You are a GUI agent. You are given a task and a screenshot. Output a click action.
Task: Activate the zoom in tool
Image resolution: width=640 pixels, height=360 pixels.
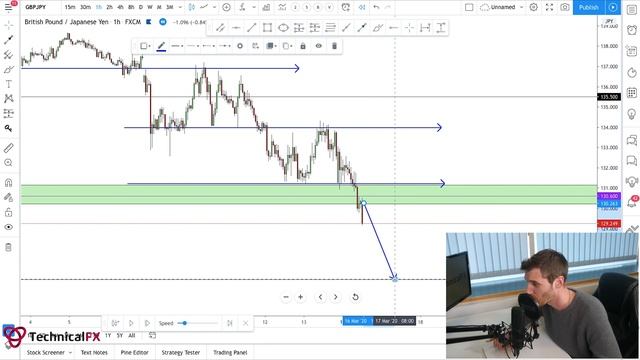click(x=8, y=163)
